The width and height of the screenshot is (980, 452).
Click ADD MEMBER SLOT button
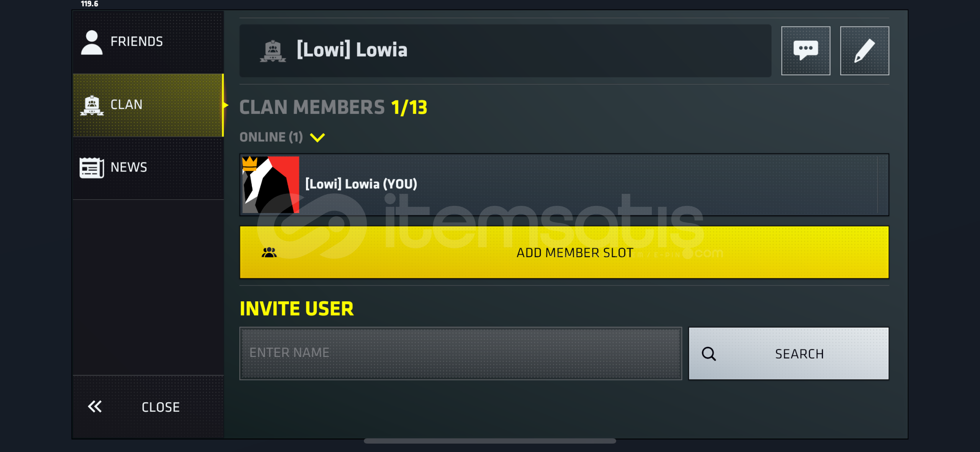point(564,252)
